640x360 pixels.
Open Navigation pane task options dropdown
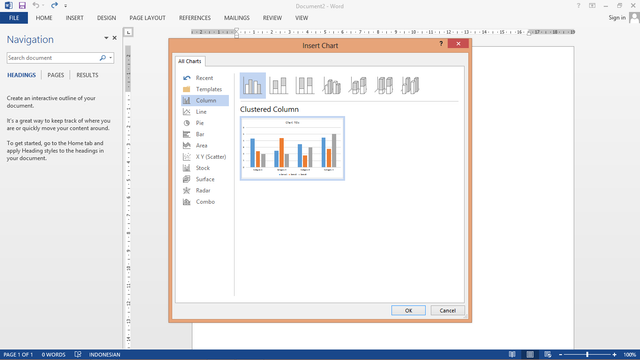(106, 38)
